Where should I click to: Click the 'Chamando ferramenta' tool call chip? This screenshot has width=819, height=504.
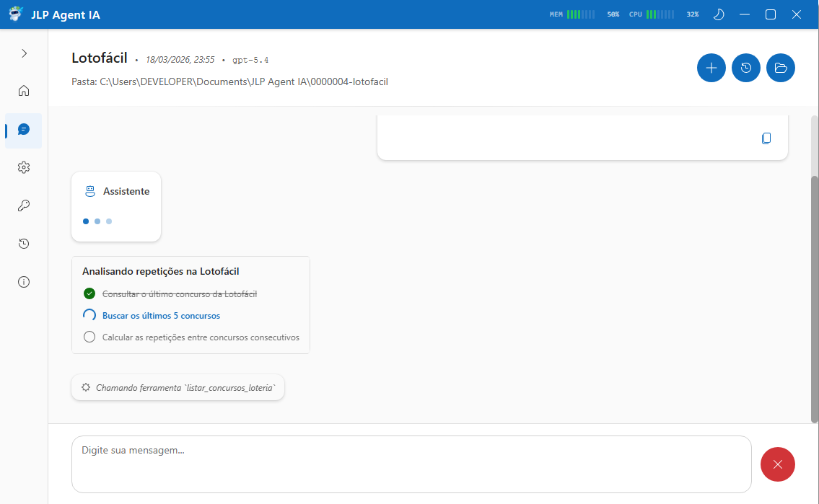tap(178, 387)
